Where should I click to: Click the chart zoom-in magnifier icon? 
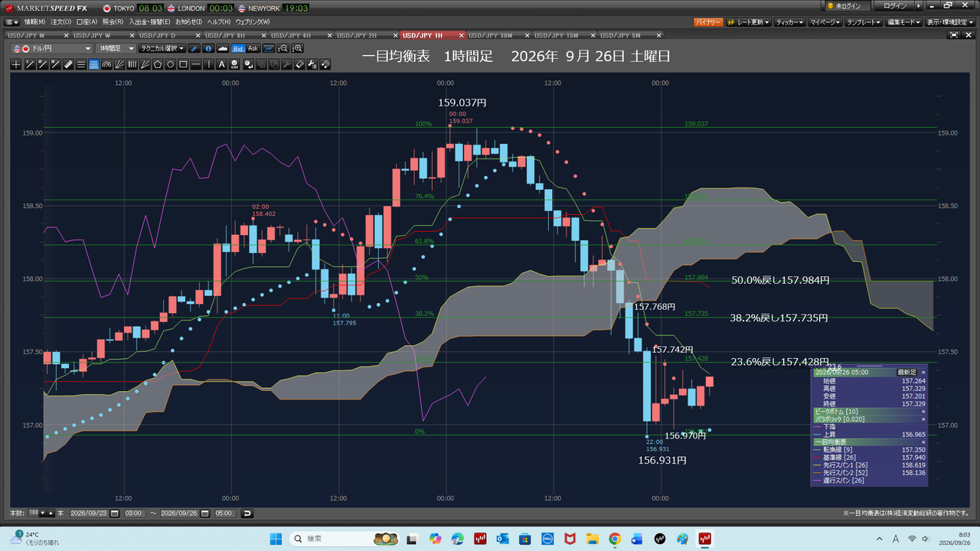tap(298, 48)
